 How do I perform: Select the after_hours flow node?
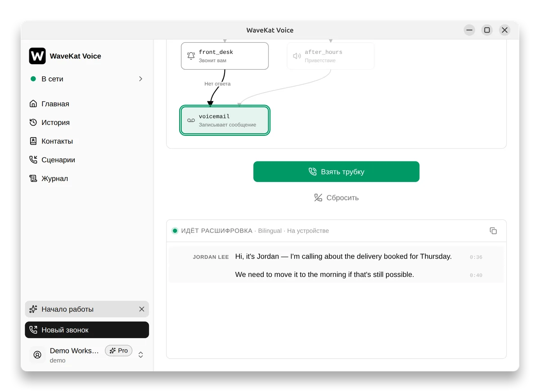point(330,56)
